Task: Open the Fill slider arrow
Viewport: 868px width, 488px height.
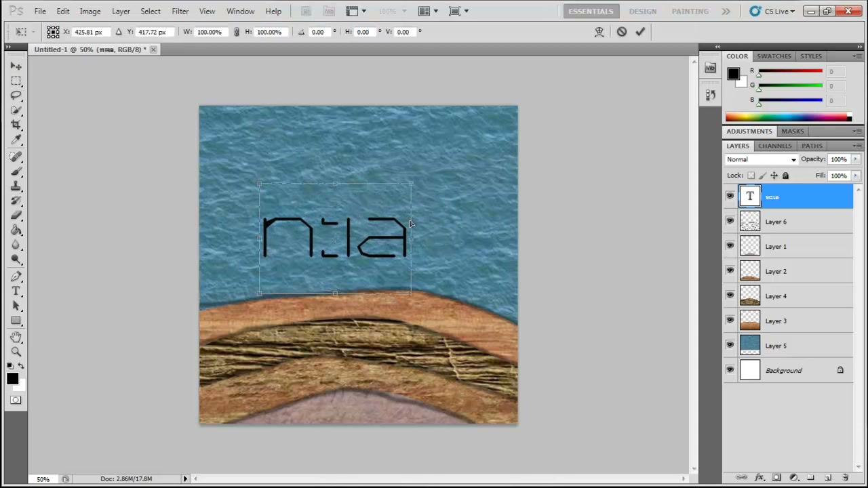Action: (x=855, y=176)
